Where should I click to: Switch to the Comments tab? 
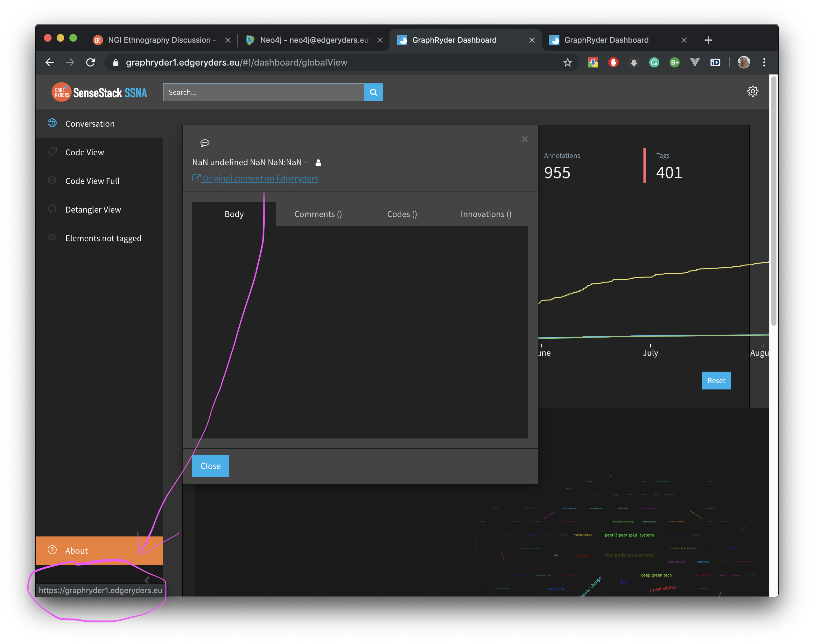pyautogui.click(x=318, y=214)
